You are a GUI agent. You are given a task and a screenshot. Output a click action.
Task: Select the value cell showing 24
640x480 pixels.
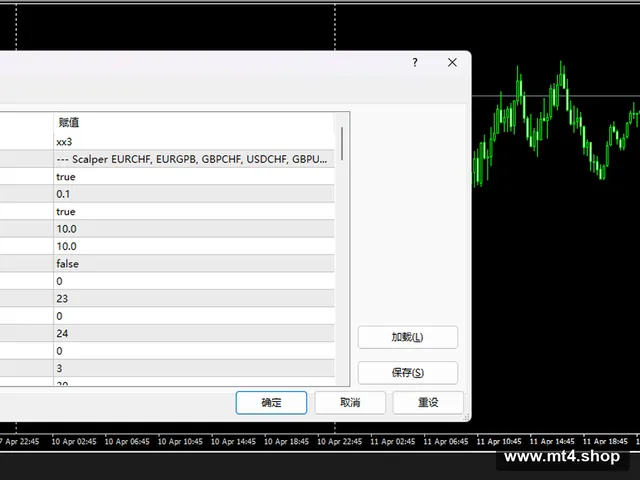click(194, 333)
